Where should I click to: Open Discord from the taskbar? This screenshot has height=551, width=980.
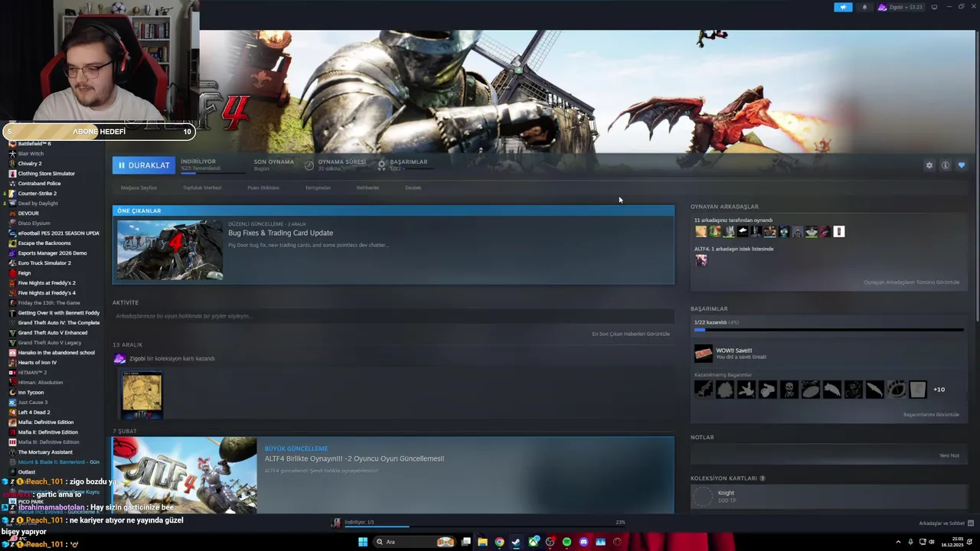pyautogui.click(x=583, y=542)
